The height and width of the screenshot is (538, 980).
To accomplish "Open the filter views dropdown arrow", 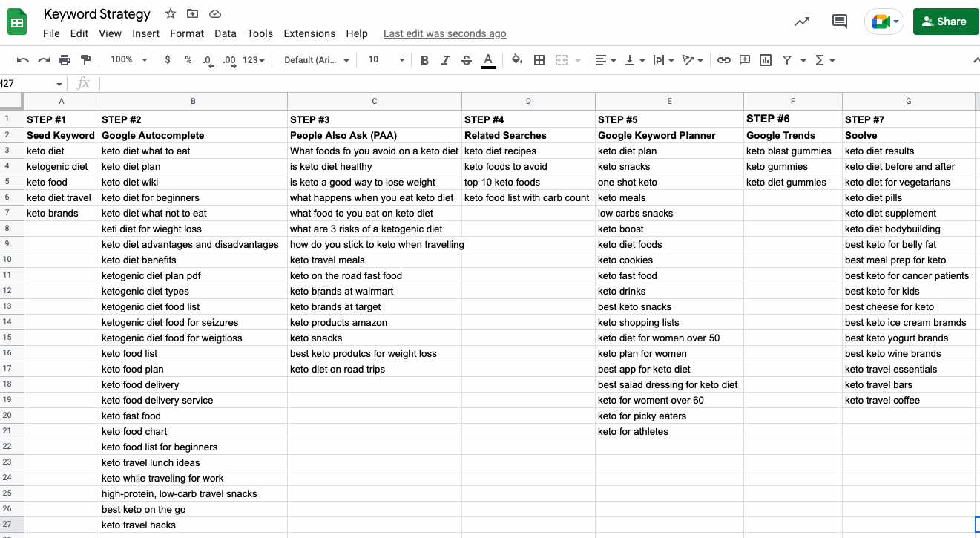I will 803,60.
